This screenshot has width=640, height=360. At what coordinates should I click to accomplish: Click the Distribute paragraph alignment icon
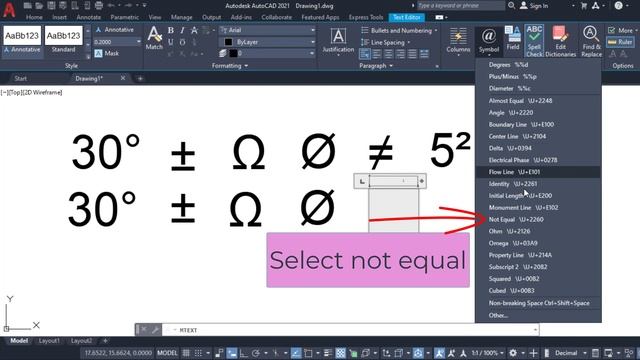point(424,54)
